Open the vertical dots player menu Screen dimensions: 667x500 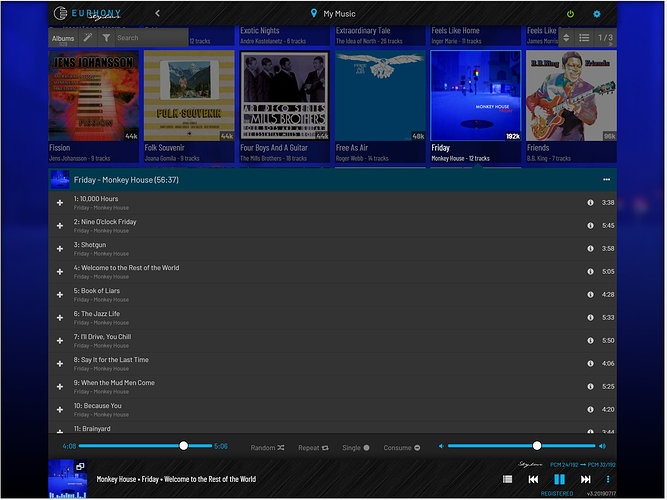coord(608,480)
